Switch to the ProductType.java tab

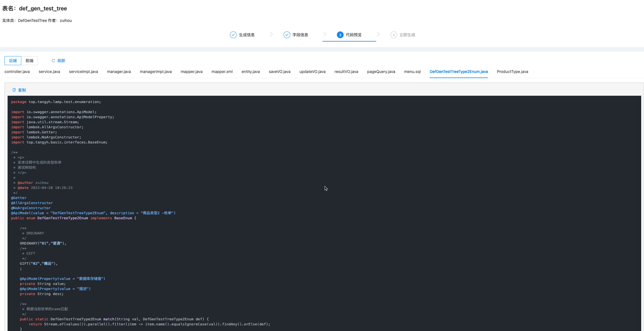[512, 72]
